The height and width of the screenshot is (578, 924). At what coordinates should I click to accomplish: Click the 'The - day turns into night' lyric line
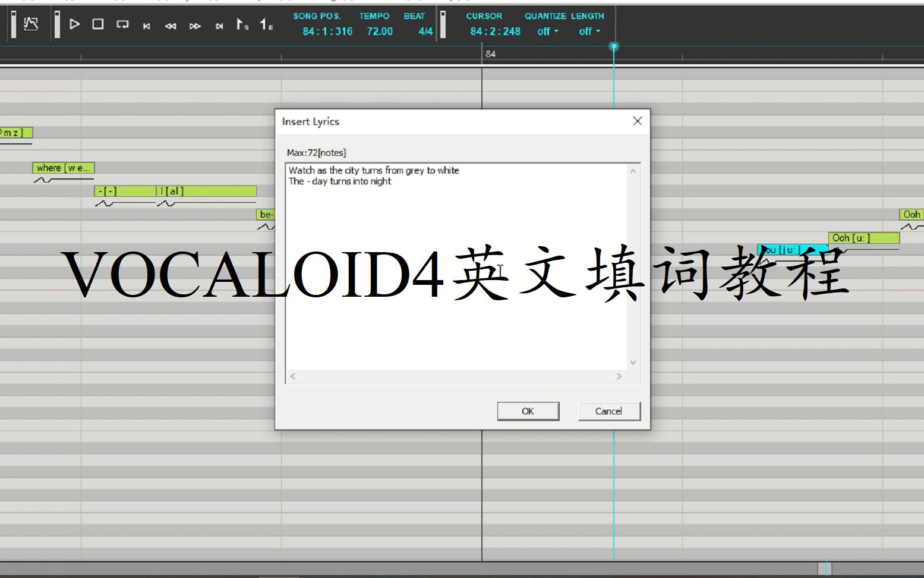pos(340,181)
